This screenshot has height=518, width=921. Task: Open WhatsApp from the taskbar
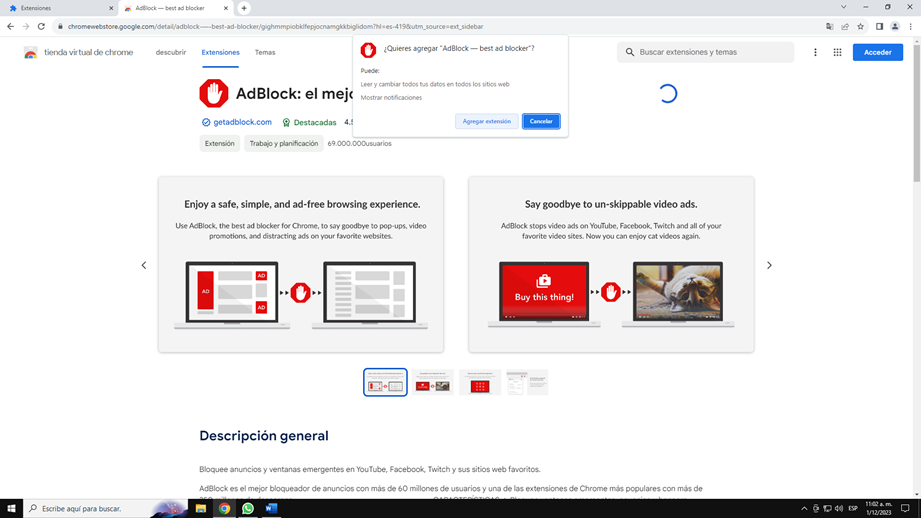click(248, 509)
